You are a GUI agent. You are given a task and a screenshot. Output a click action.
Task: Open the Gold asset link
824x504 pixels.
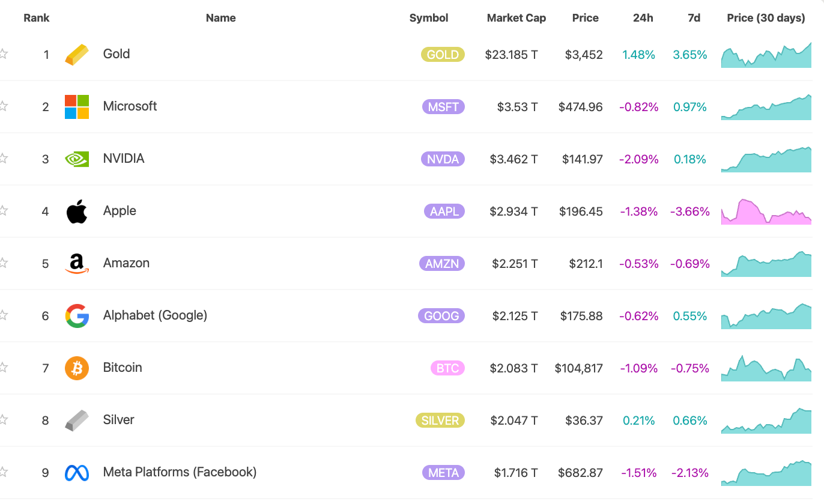[x=117, y=54]
